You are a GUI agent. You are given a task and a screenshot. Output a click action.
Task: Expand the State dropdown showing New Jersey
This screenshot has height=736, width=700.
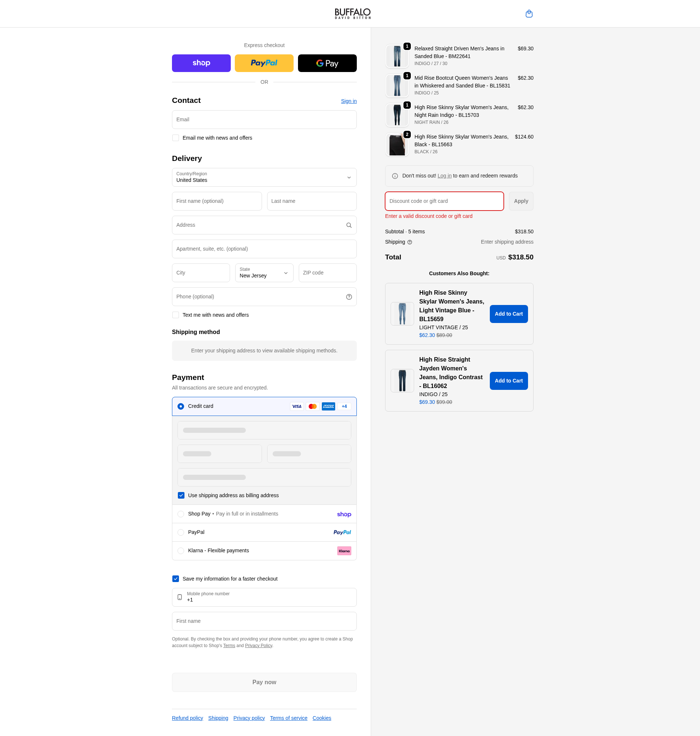point(264,273)
